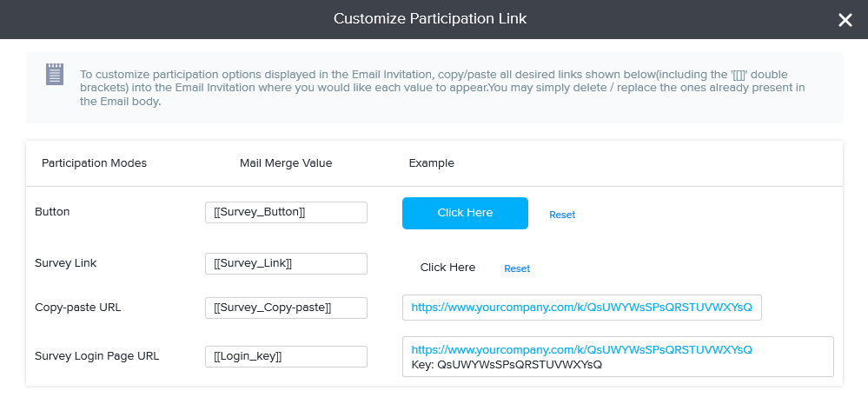The height and width of the screenshot is (404, 868).
Task: Click the Mail Merge Value column header
Action: 286,163
